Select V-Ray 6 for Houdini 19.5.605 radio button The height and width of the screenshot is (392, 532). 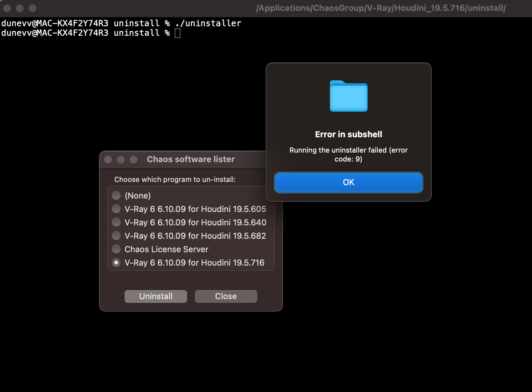[x=116, y=209]
